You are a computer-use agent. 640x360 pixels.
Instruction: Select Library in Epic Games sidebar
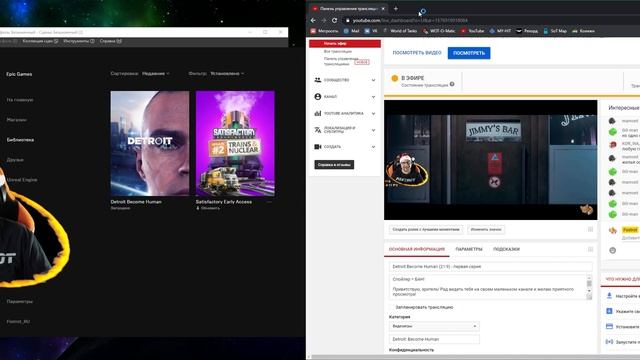(20, 140)
